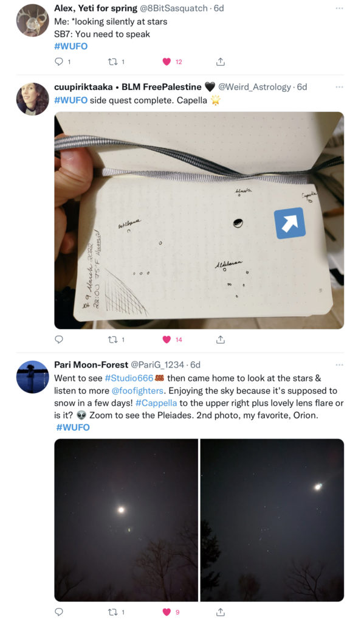The height and width of the screenshot is (623, 364).
Task: Reply to Pari Moon-Forest's tweet
Action: pos(59,612)
